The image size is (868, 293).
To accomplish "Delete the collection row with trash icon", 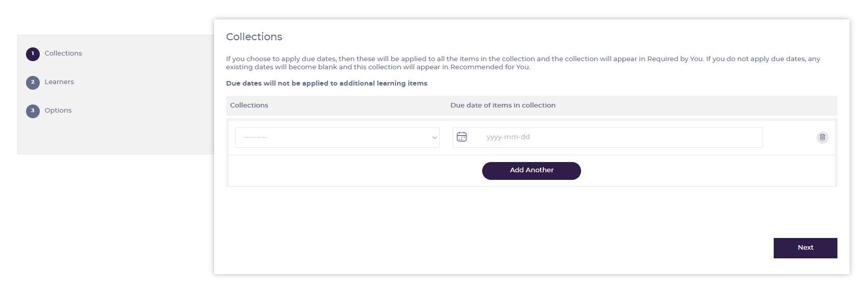I will [822, 138].
